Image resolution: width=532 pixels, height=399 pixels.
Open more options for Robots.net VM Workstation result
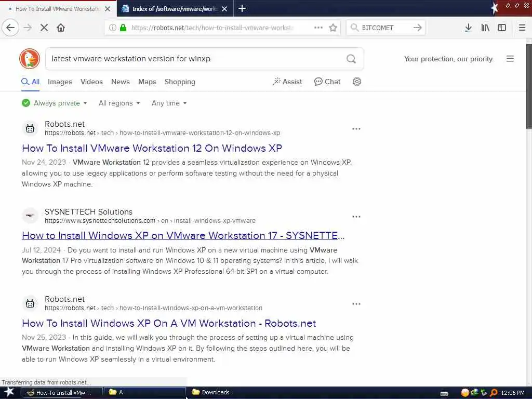356,304
